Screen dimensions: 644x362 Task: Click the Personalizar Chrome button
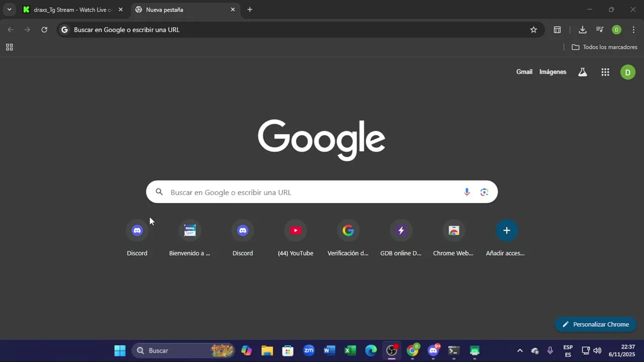coord(596,324)
